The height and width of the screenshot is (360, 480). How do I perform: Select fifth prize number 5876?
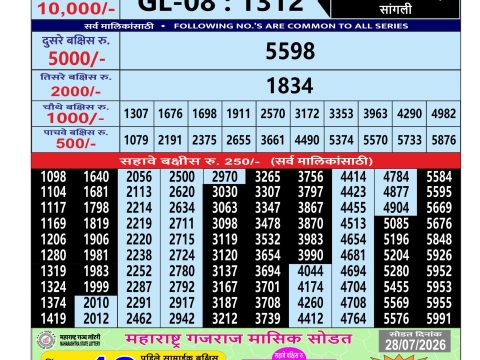tap(444, 140)
